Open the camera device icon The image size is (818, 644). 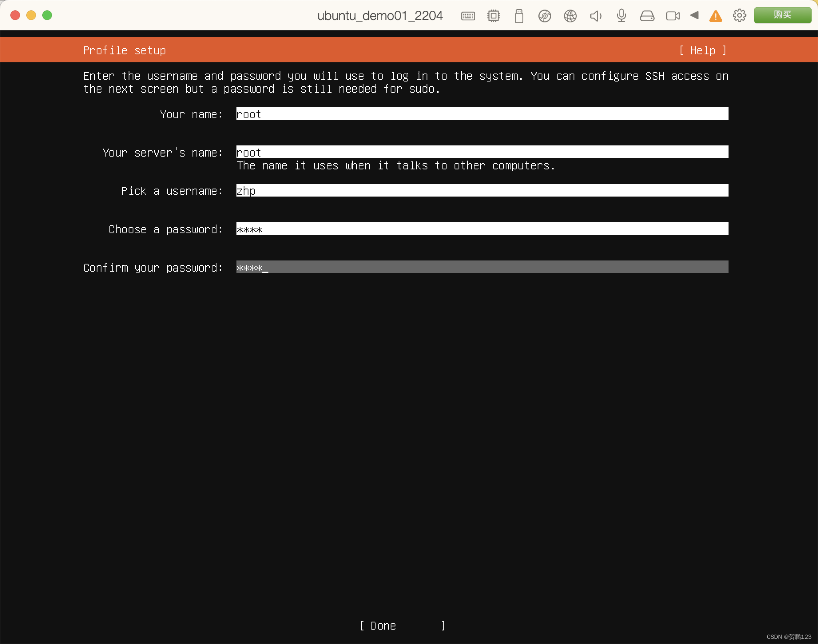[x=673, y=15]
